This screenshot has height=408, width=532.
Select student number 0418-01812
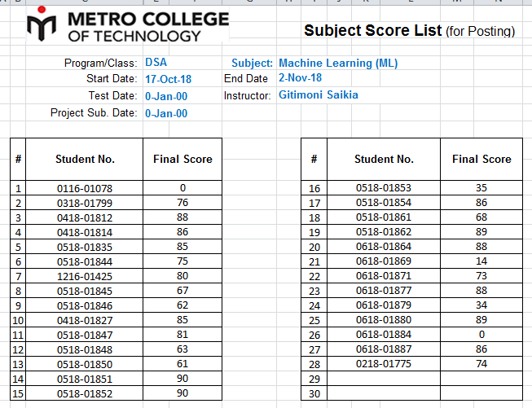[x=85, y=217]
